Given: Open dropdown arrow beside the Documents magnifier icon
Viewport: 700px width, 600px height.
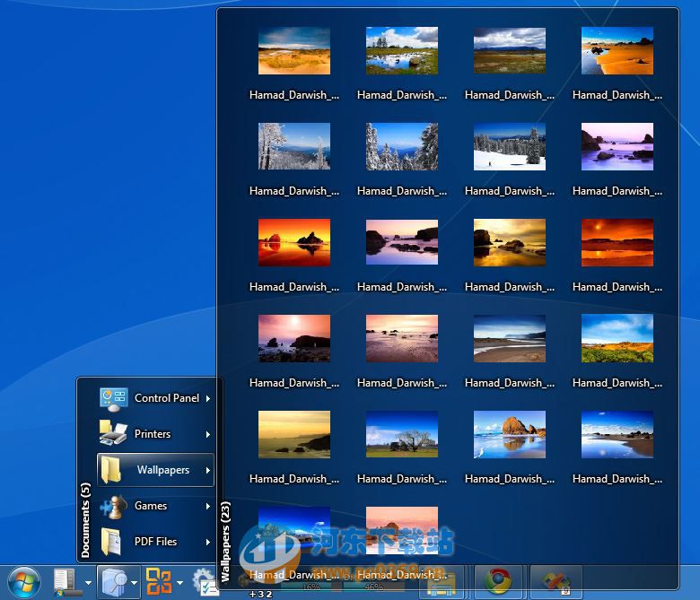Looking at the screenshot, I should click(134, 583).
